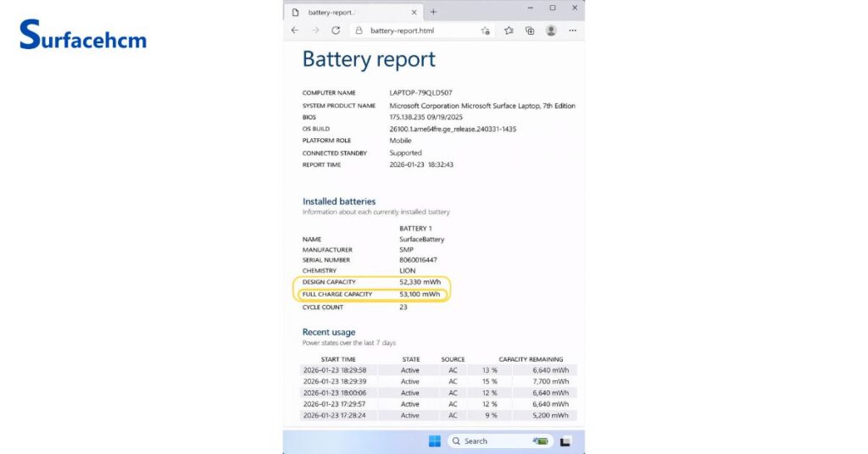Viewport: 868px width, 454px height.
Task: Click report time 2026-01-23 18:32:43
Action: click(421, 165)
